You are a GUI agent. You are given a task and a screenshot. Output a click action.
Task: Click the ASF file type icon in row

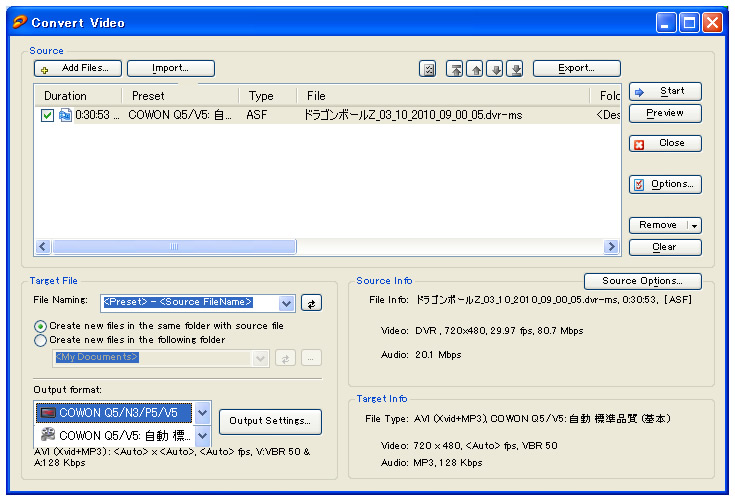65,115
